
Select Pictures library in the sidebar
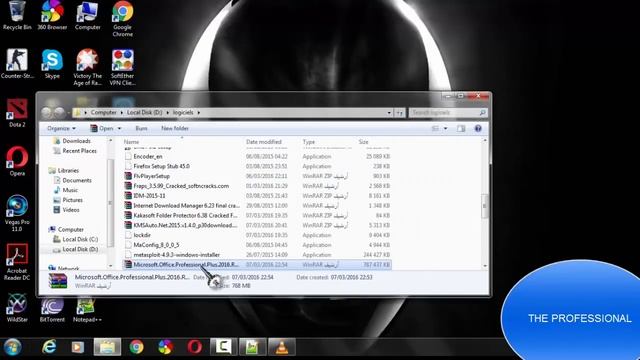click(x=68, y=200)
